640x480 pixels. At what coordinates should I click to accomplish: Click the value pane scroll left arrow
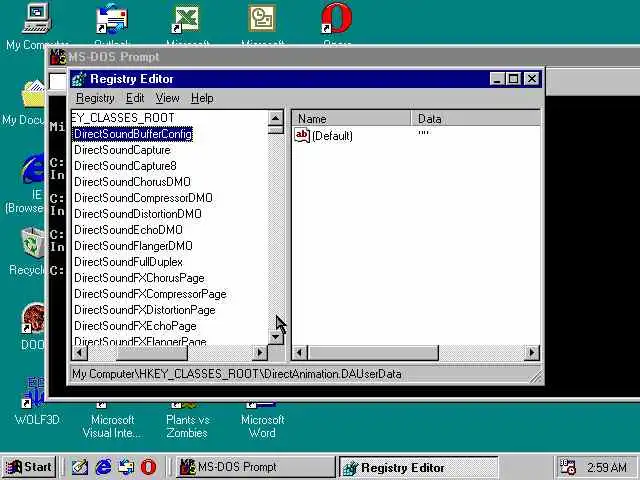299,353
